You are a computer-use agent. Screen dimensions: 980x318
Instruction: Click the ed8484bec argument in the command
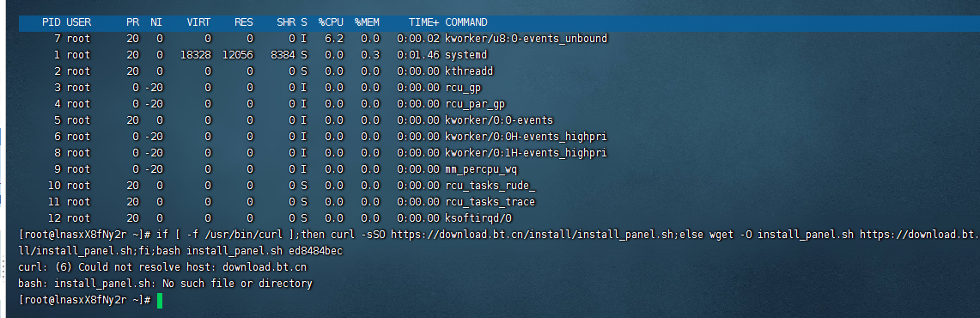coord(316,250)
